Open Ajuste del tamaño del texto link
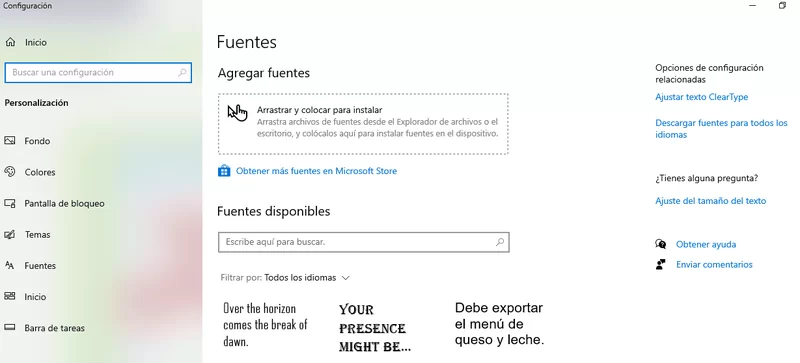Screen dimensions: 800x363 (x=711, y=201)
